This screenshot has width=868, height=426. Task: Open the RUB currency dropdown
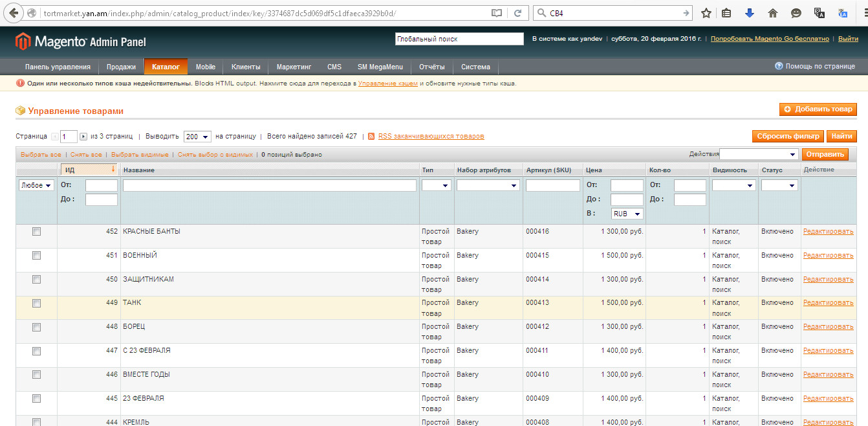click(627, 214)
